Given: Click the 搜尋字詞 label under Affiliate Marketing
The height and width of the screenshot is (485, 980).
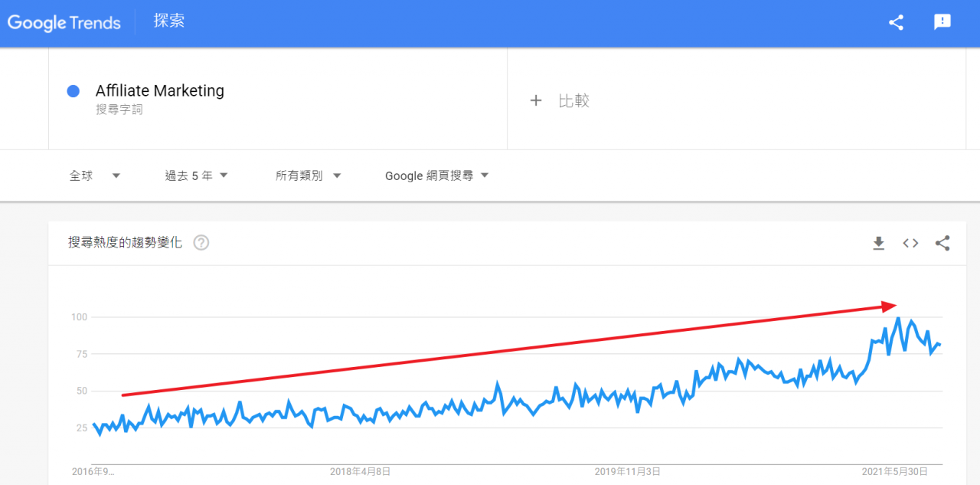Looking at the screenshot, I should [x=119, y=110].
